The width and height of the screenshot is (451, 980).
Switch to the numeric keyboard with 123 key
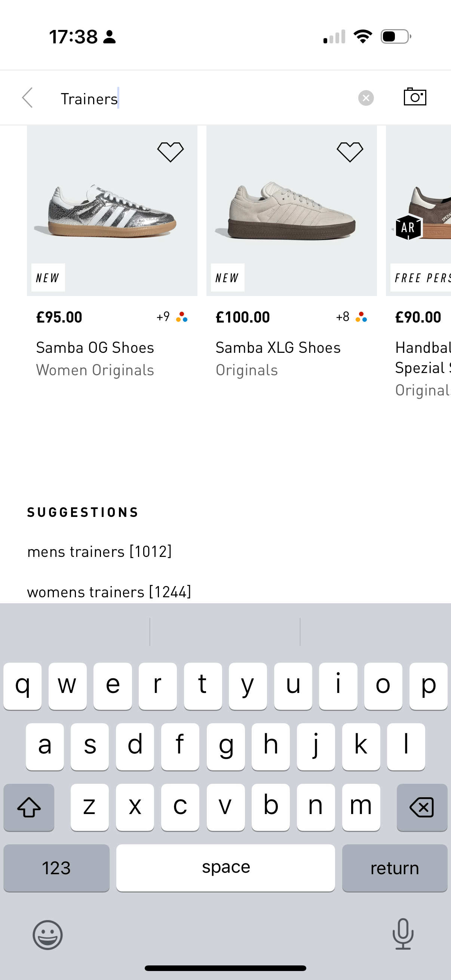56,868
